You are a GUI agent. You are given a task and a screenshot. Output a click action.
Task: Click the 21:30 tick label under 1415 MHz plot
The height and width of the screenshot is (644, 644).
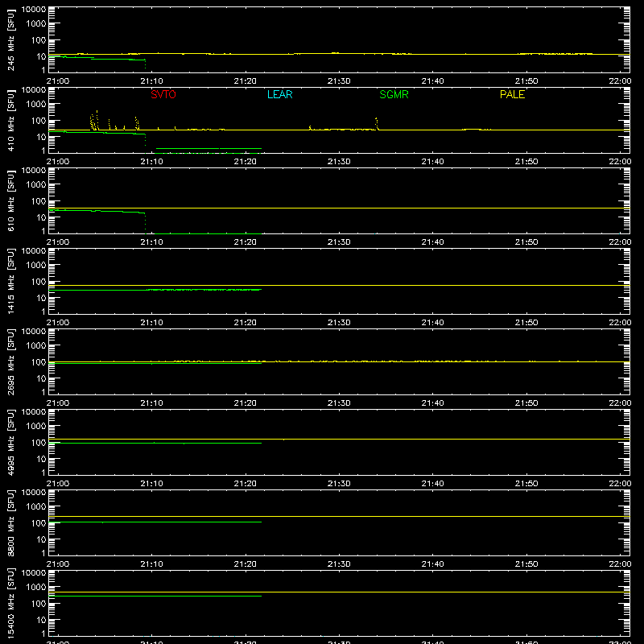tap(339, 323)
